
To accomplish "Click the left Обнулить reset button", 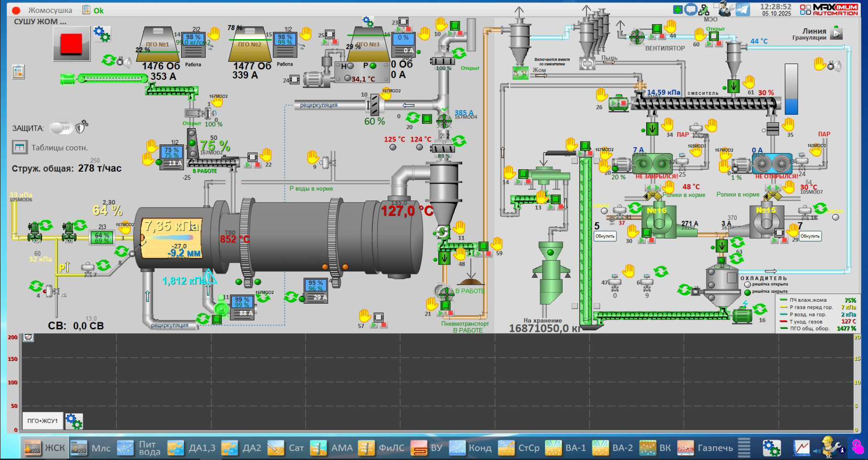I will pyautogui.click(x=605, y=236).
